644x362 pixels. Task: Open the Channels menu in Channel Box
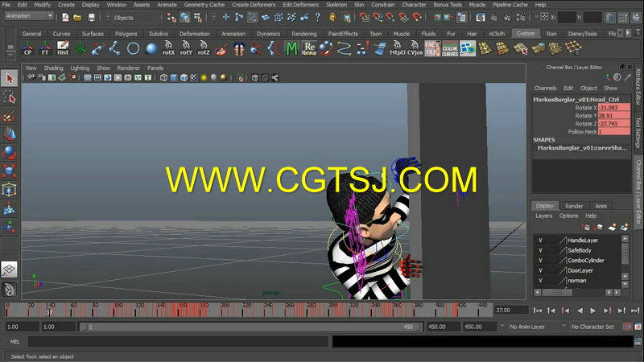(545, 88)
